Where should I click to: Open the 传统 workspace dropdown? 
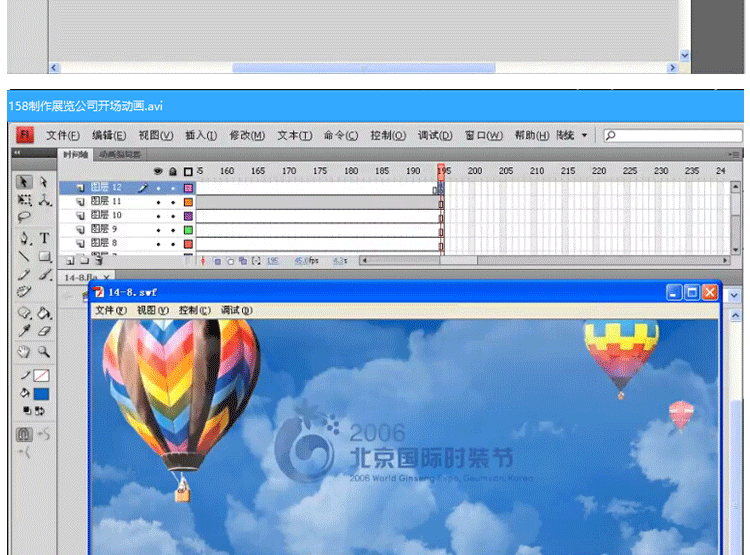[572, 135]
